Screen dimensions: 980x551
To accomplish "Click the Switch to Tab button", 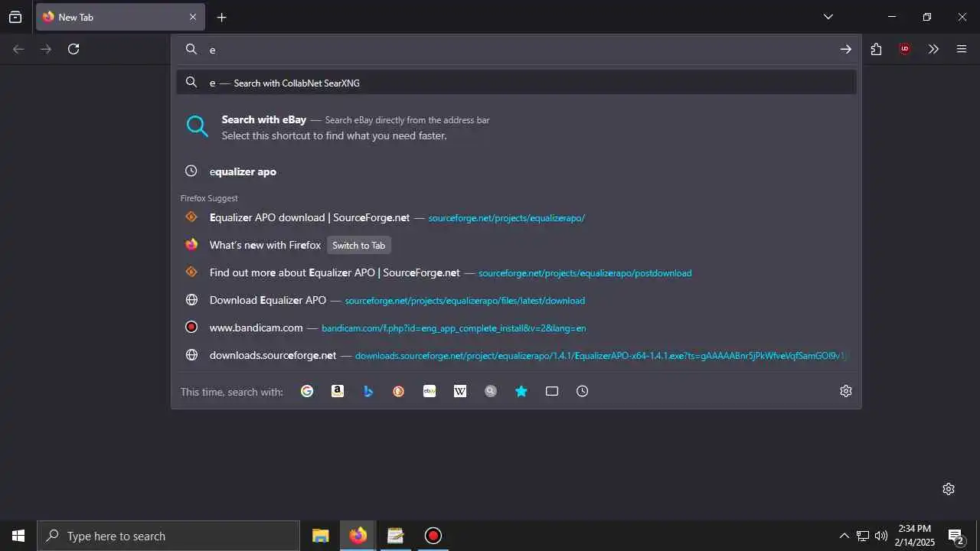I will (x=358, y=245).
